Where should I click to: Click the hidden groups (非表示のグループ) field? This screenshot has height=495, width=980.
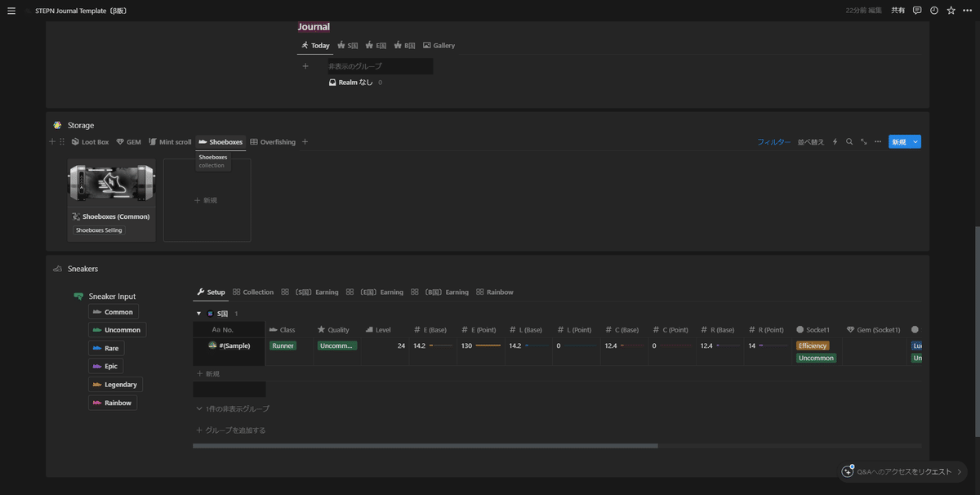380,66
